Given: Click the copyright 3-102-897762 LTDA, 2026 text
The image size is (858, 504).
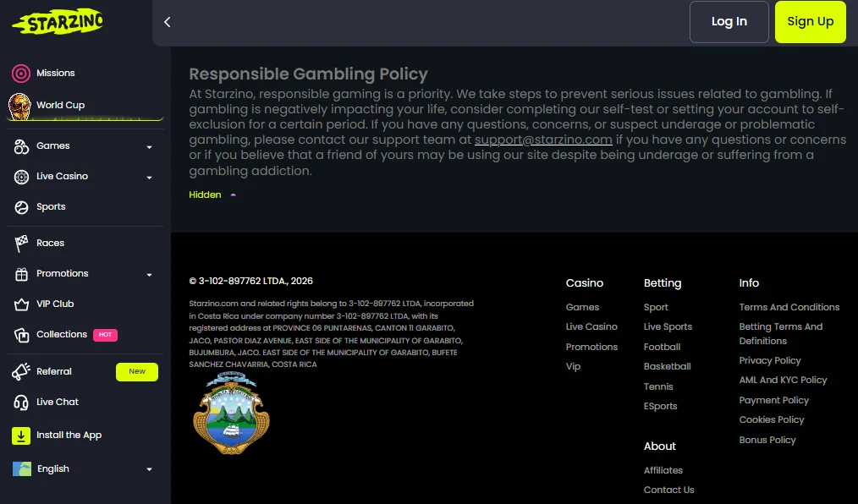Looking at the screenshot, I should 251,281.
